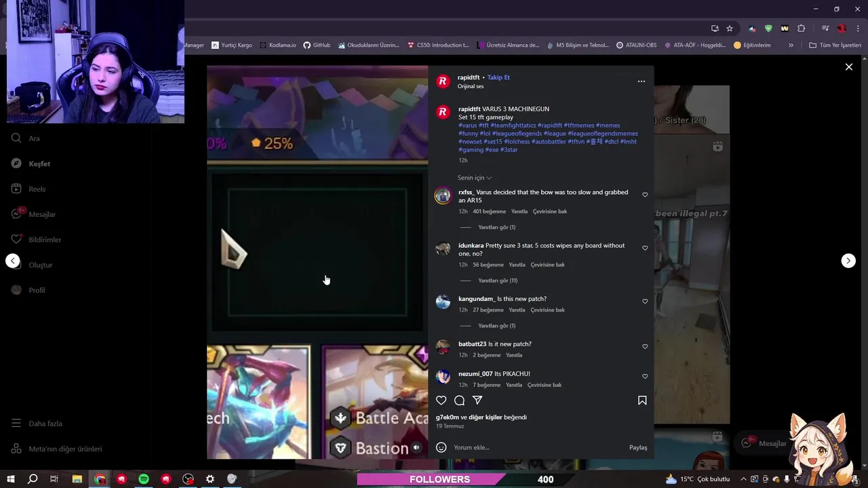Focus the Yorum ekle comment field
The height and width of the screenshot is (488, 868).
point(539,447)
